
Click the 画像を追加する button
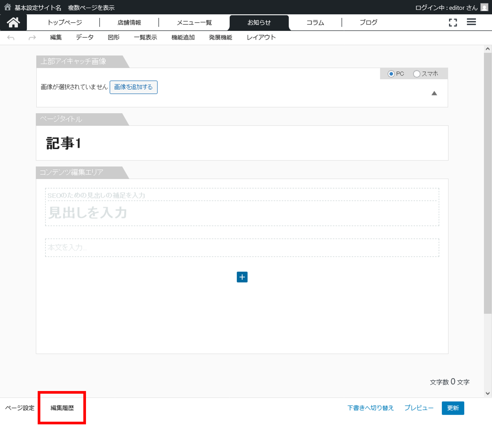[133, 87]
